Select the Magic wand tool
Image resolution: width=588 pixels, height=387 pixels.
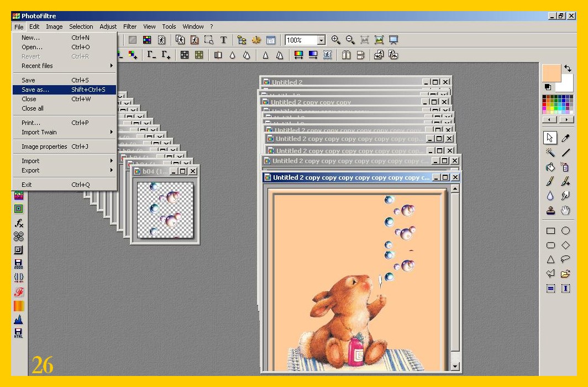click(x=550, y=153)
